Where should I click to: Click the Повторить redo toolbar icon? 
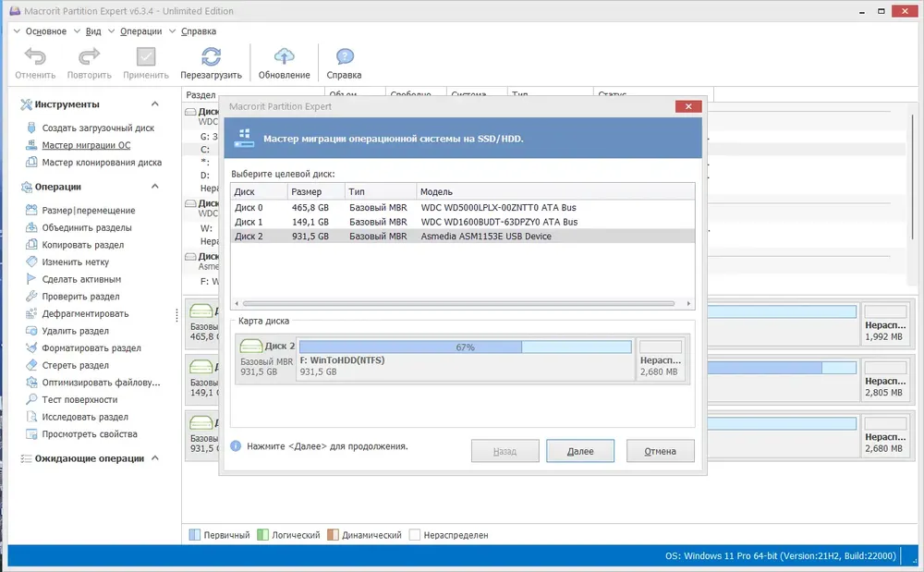click(x=89, y=56)
